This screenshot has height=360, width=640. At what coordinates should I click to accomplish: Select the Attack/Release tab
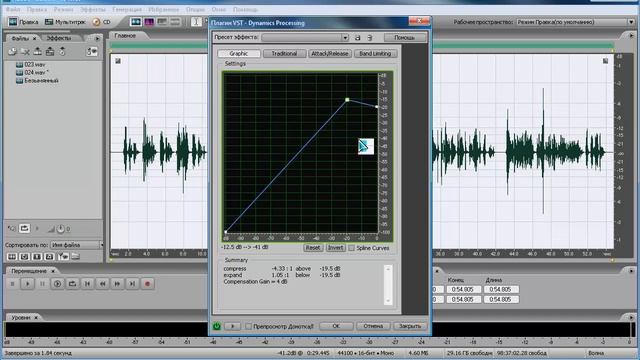pos(329,53)
